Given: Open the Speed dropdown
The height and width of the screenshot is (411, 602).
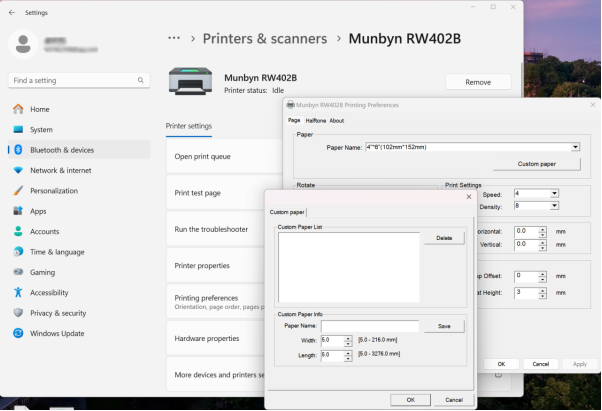Looking at the screenshot, I should pyautogui.click(x=554, y=194).
